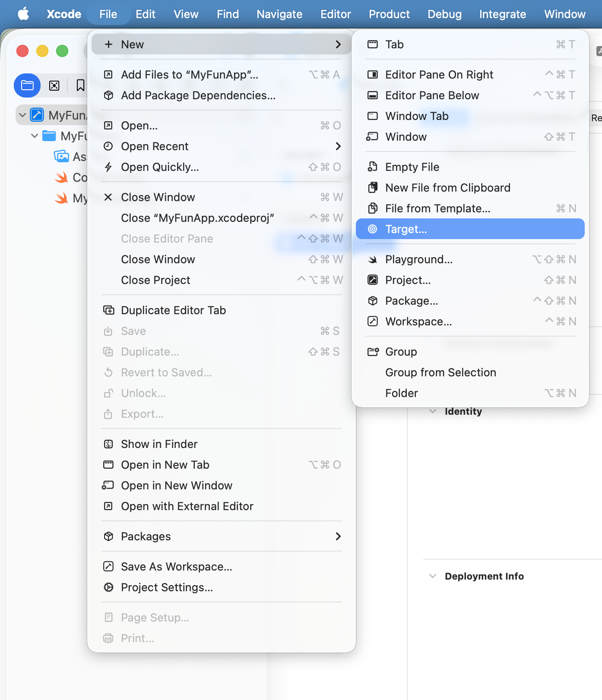Open the Source Control navigator icon
The image size is (602, 700).
pos(54,85)
